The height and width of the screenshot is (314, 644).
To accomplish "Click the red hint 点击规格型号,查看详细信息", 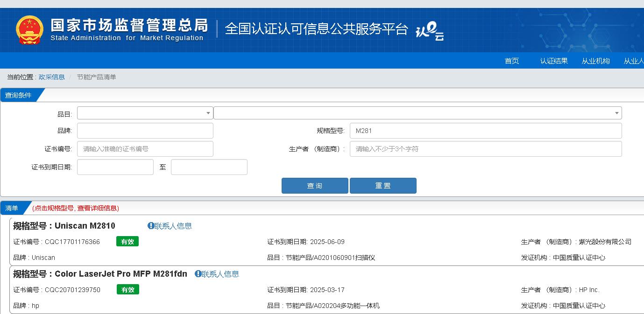I will (x=76, y=208).
